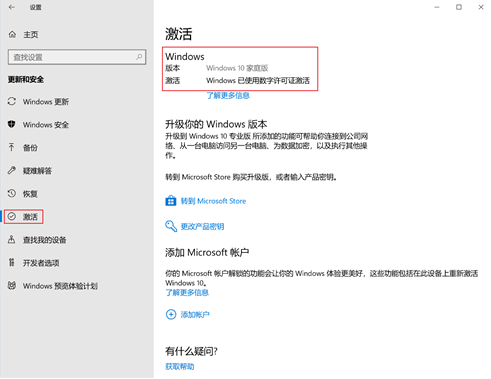Click the 备份 upload arrow icon
This screenshot has width=491, height=379.
coord(12,147)
